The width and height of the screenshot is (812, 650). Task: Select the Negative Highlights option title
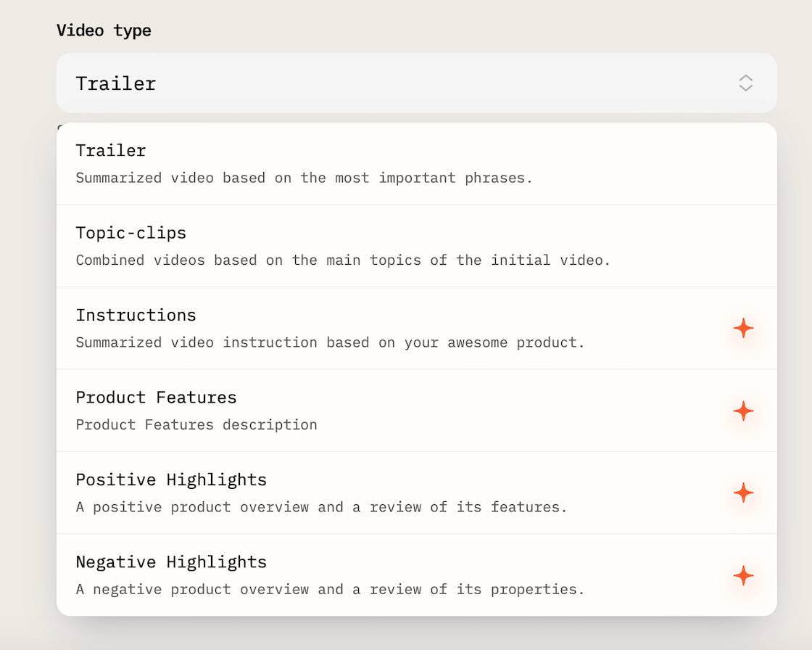[x=171, y=562]
